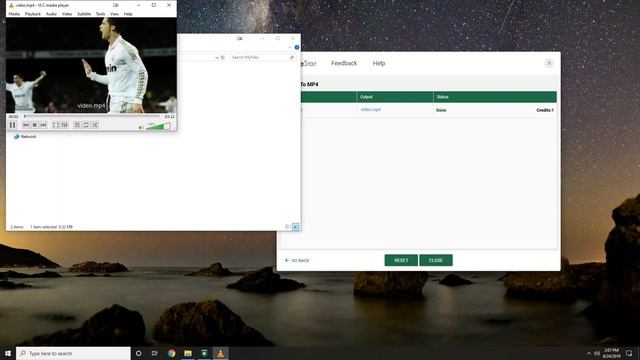The image size is (640, 360).
Task: Click the taskbar search box
Action: (73, 353)
